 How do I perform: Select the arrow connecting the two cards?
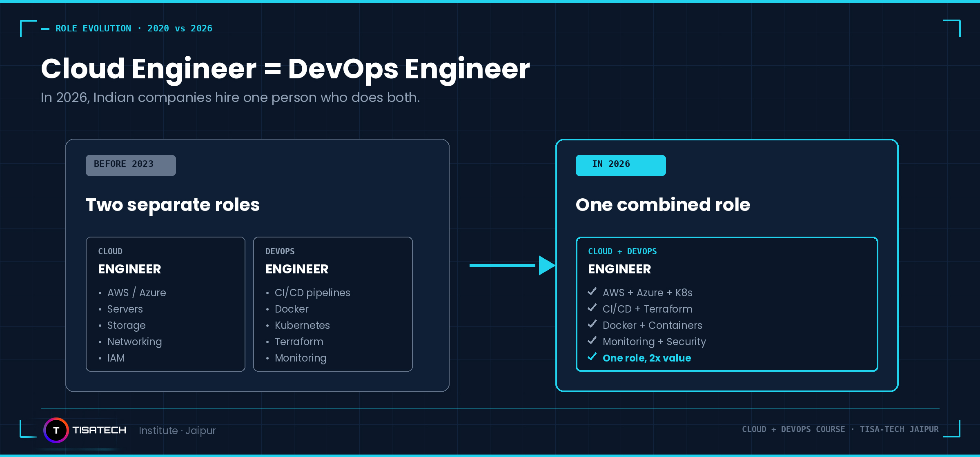pyautogui.click(x=510, y=265)
